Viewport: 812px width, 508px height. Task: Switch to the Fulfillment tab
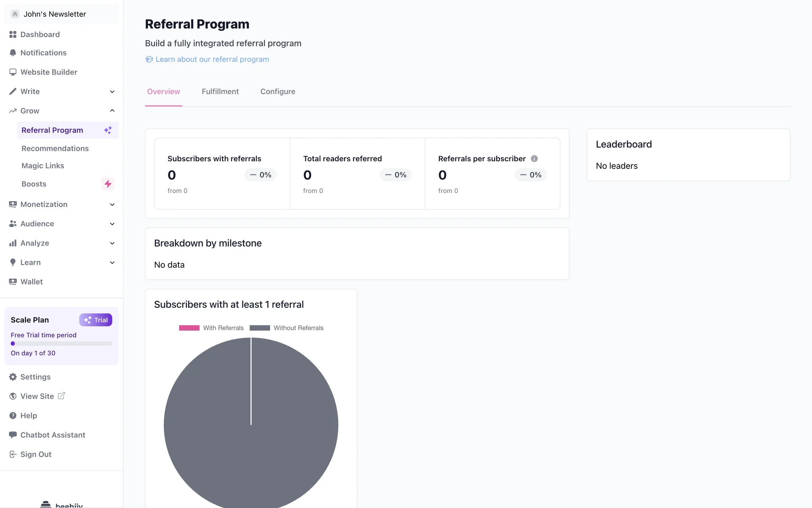coord(220,91)
